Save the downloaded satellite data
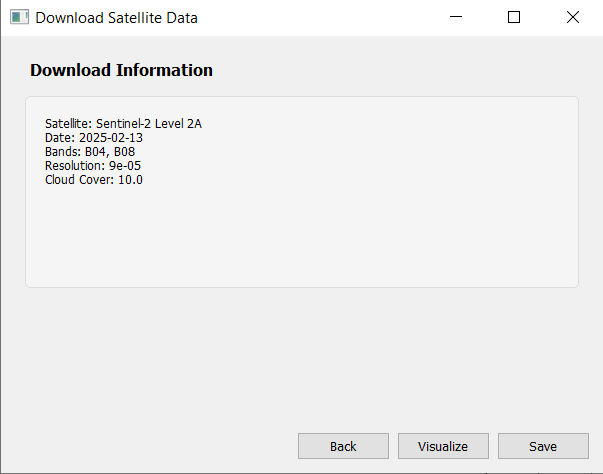The height and width of the screenshot is (474, 603). tap(543, 446)
